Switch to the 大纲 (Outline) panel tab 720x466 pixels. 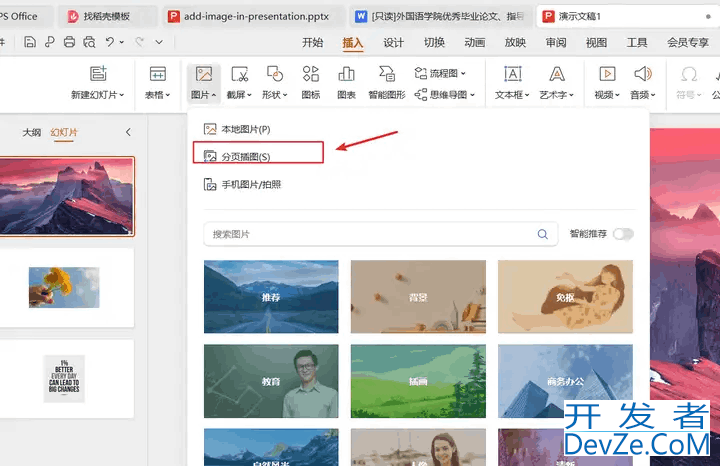pos(32,133)
